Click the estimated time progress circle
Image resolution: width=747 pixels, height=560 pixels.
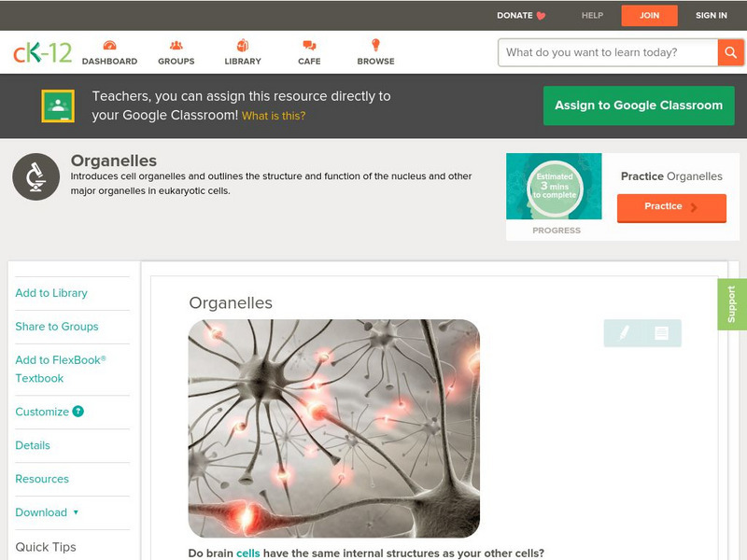pyautogui.click(x=555, y=187)
